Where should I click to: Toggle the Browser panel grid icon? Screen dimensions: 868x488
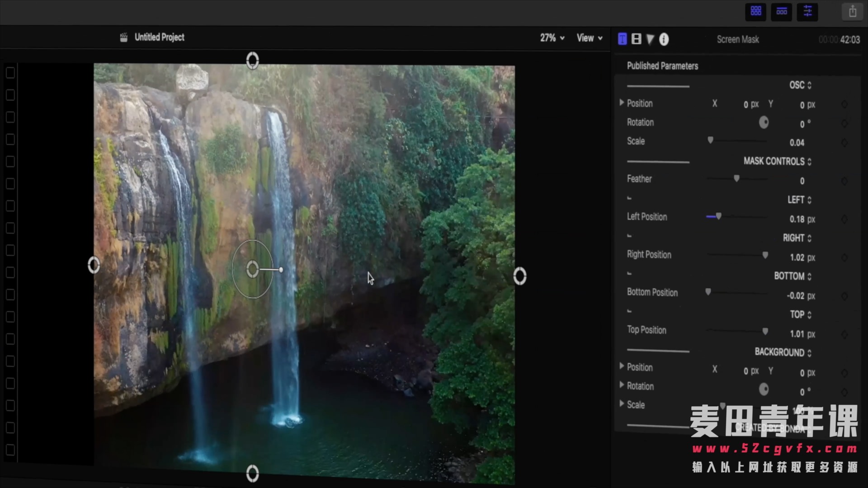(x=756, y=12)
